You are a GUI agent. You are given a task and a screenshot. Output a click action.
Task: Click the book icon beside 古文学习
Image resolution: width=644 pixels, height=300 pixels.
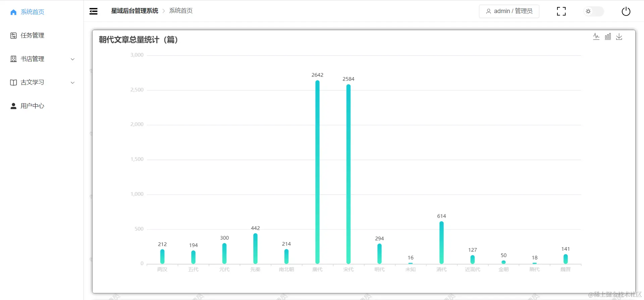point(13,82)
